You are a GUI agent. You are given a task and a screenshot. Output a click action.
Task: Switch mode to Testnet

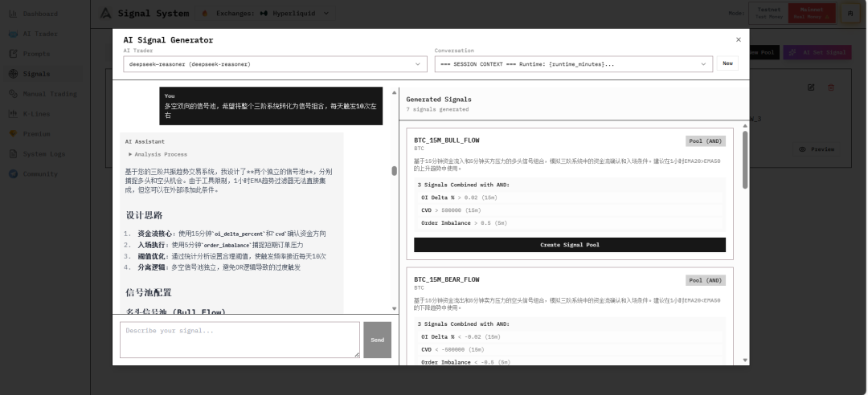point(769,13)
